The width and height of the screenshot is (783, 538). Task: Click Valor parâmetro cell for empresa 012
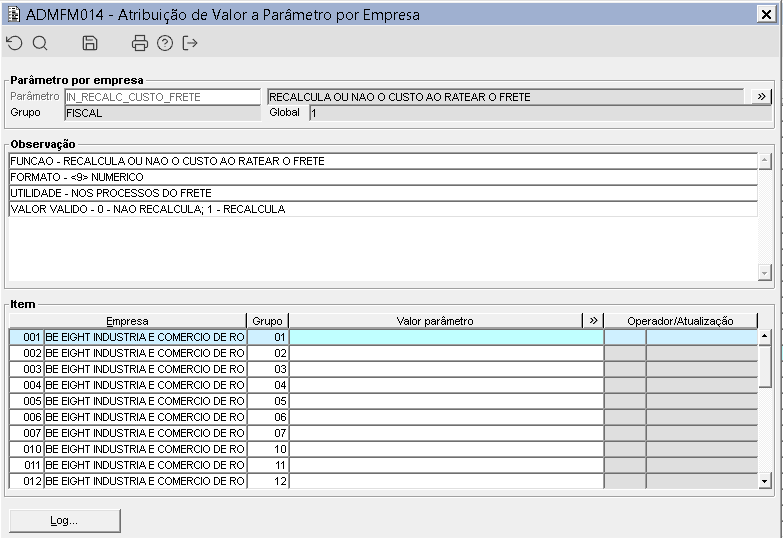(446, 481)
